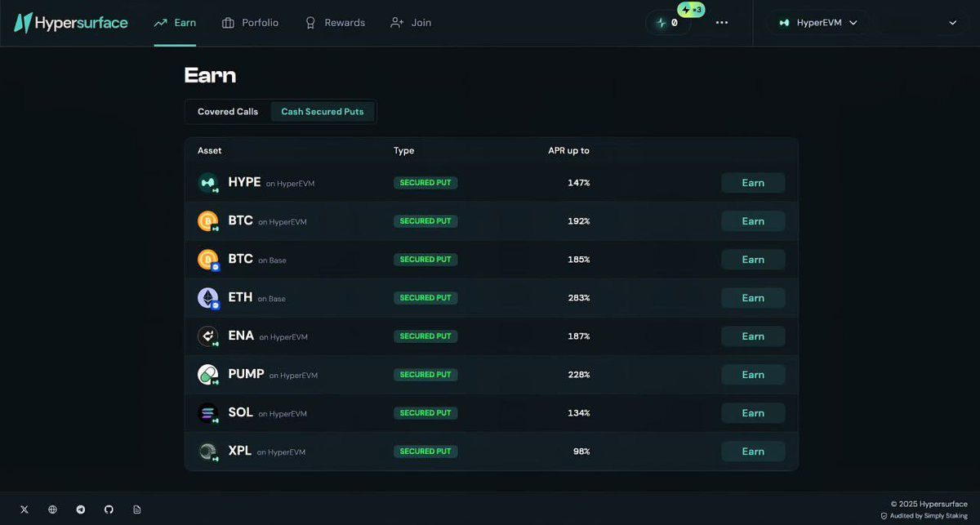The image size is (980, 525).
Task: Click the ETH row SECURED PUT badge
Action: click(x=425, y=298)
